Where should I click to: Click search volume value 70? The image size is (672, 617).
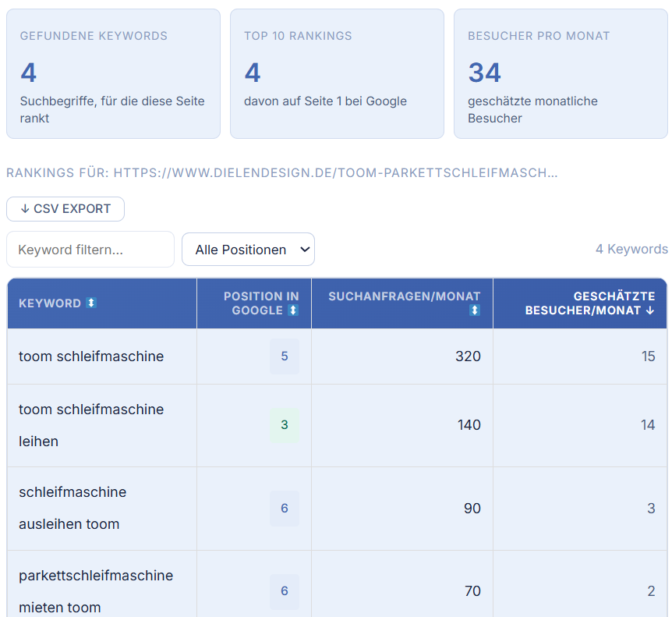pos(472,590)
